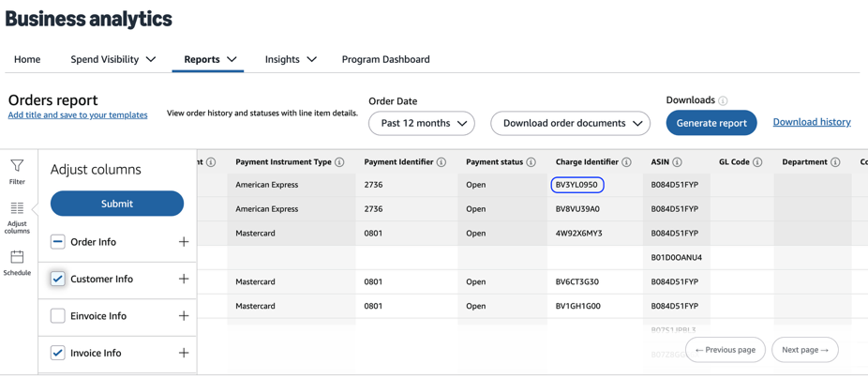
Task: Select charge identifier 4W92X6MY3 cell
Action: [578, 234]
